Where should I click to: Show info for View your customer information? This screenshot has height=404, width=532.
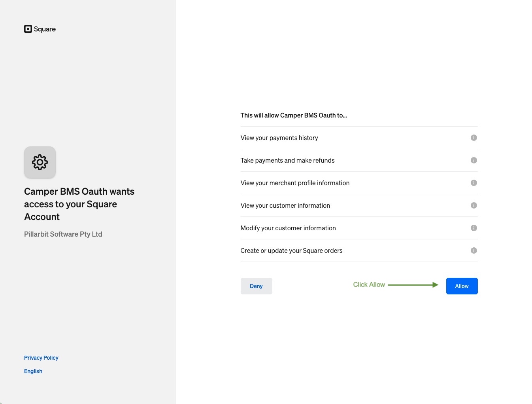[474, 205]
